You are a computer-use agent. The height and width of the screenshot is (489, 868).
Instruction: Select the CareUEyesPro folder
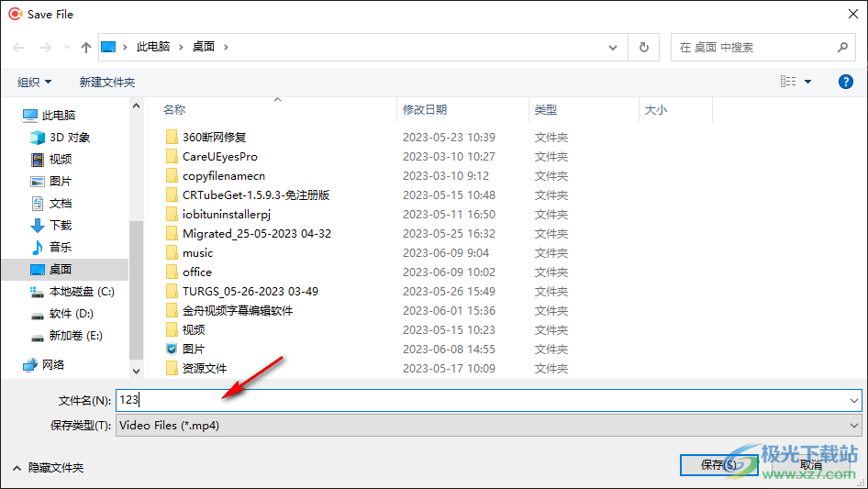[220, 157]
